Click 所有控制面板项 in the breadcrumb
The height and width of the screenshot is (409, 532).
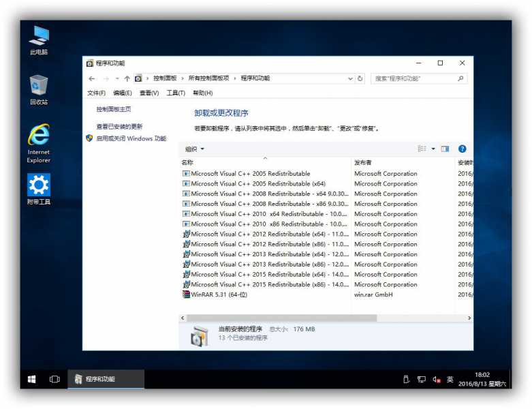click(x=208, y=78)
